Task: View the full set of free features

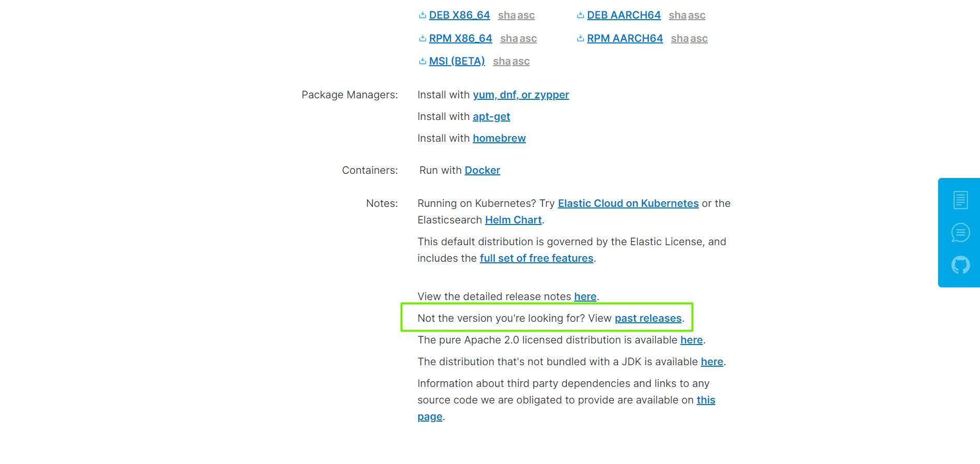Action: 536,258
